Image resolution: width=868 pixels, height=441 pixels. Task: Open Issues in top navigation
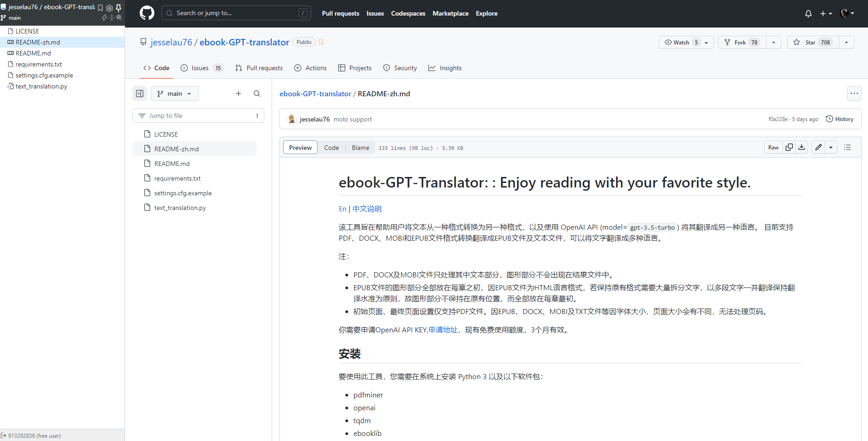(375, 13)
